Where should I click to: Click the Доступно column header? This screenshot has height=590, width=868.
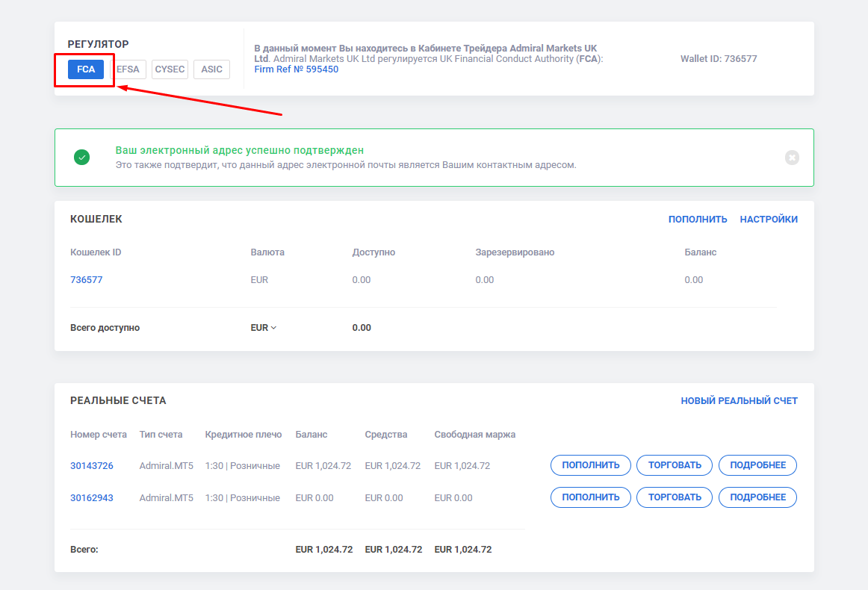click(x=373, y=252)
